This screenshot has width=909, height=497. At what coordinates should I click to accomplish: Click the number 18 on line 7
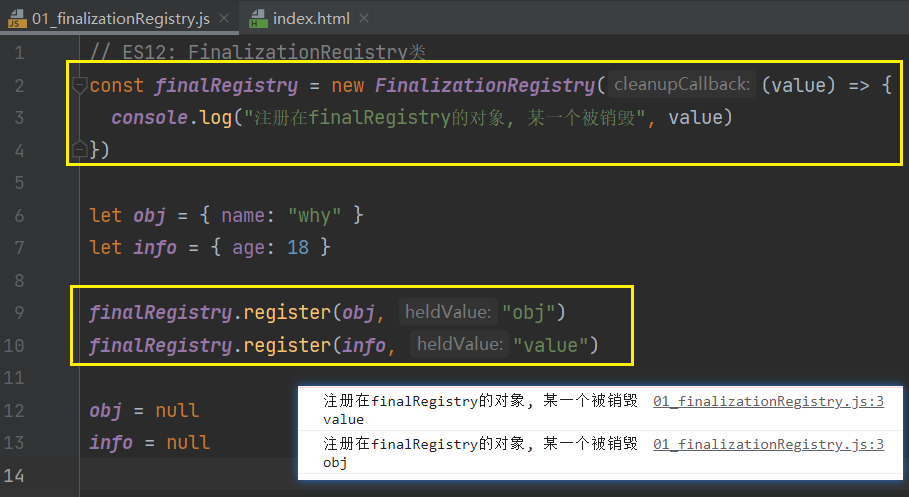click(x=298, y=248)
